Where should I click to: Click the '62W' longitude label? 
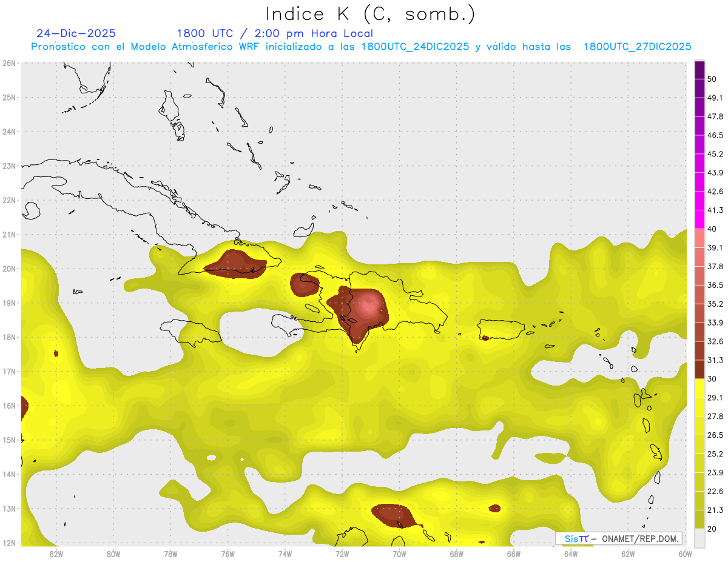pyautogui.click(x=628, y=553)
